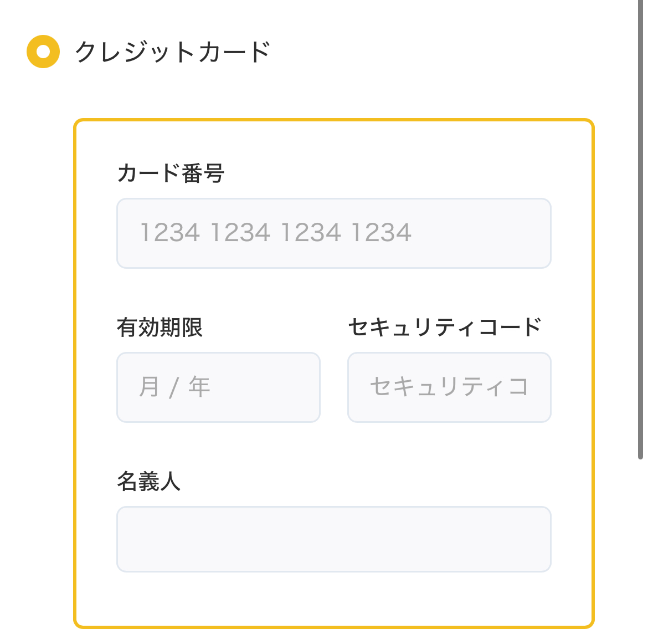This screenshot has width=648, height=644.
Task: Click the right end of 有効期限 field
Action: point(304,387)
